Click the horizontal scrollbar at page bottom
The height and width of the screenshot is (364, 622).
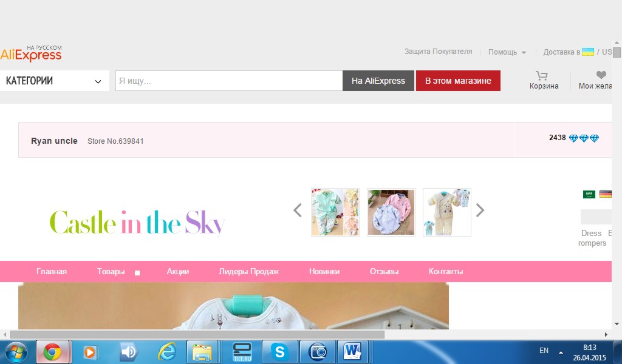click(x=197, y=334)
